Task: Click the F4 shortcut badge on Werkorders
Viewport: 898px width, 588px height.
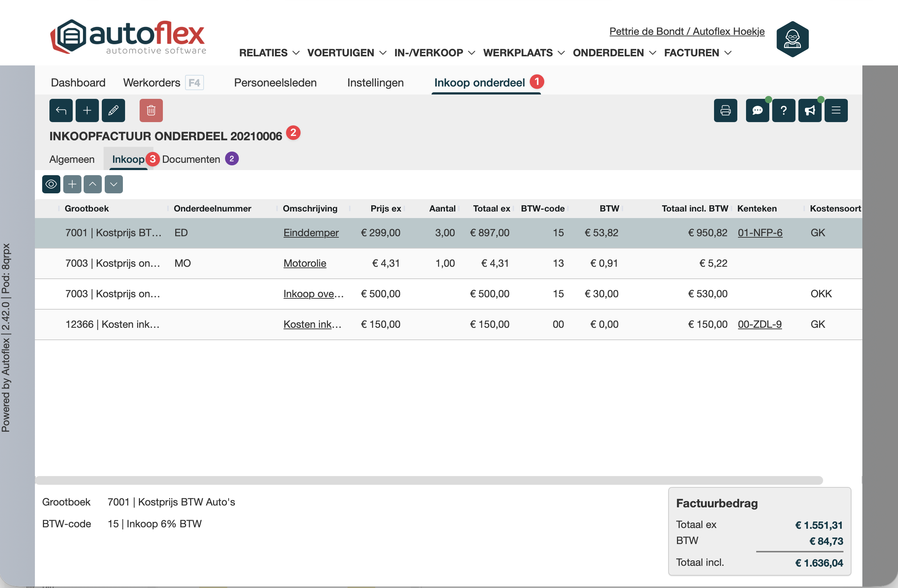Action: (194, 82)
